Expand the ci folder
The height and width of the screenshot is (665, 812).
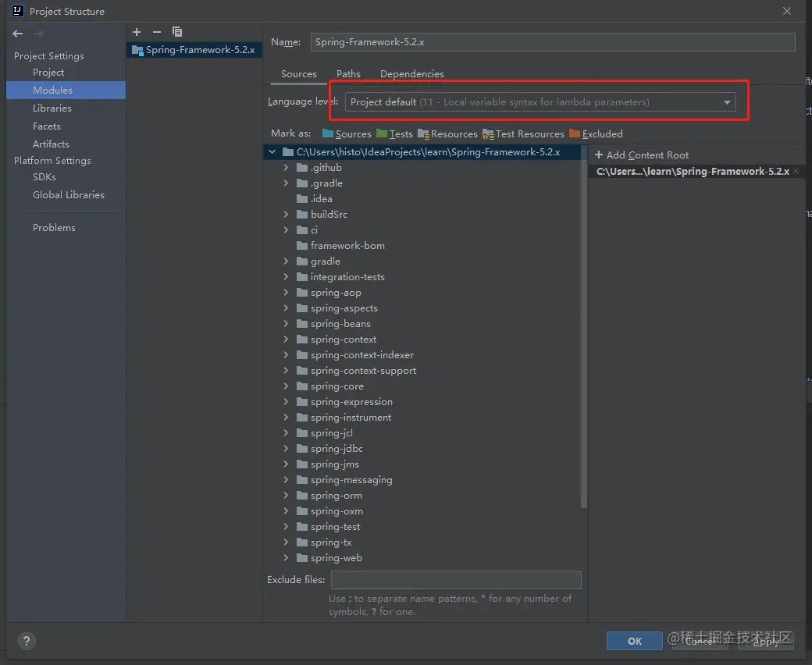286,229
